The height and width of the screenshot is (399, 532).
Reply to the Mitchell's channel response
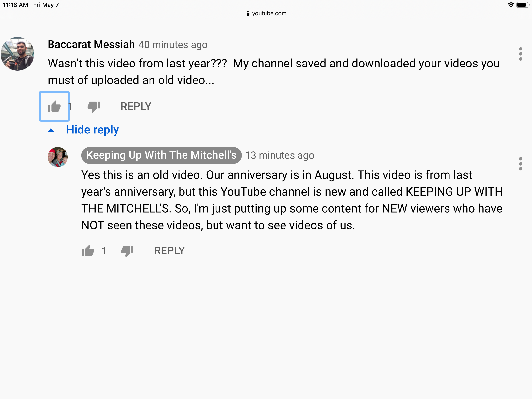169,251
